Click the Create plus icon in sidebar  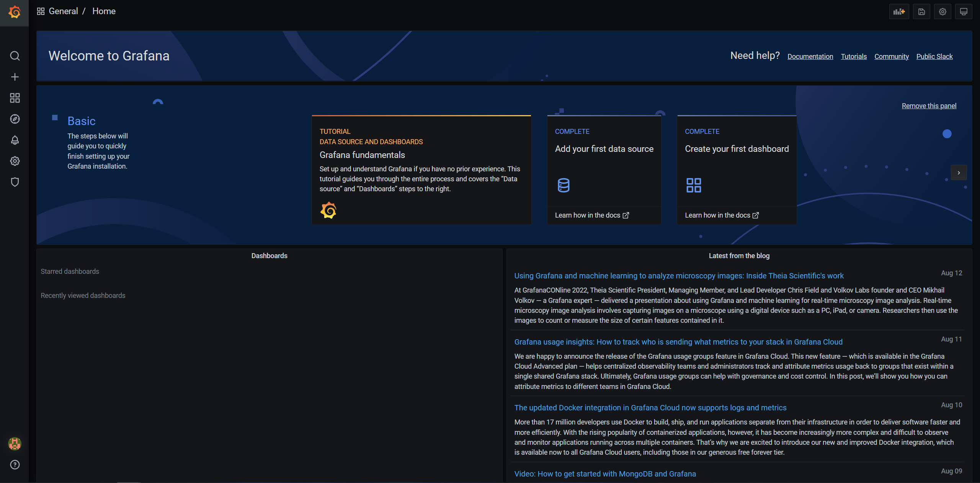click(15, 77)
